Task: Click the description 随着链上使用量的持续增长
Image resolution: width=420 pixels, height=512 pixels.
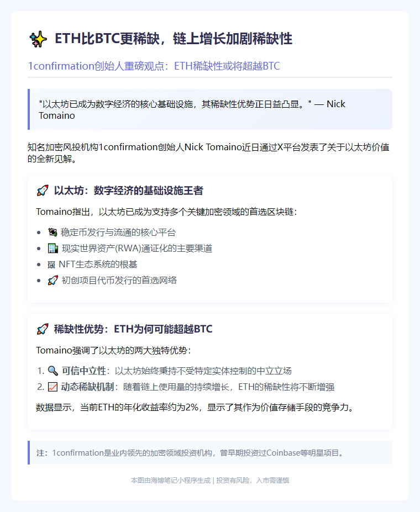Action: (176, 387)
